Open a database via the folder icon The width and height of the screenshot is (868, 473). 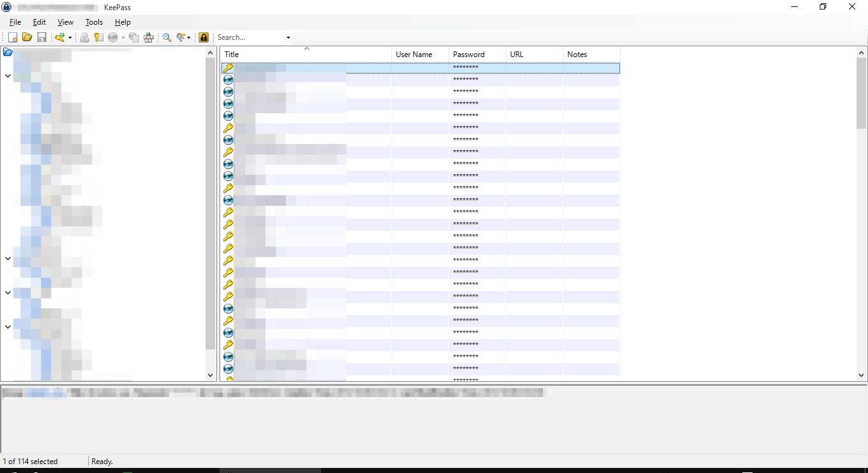tap(27, 37)
